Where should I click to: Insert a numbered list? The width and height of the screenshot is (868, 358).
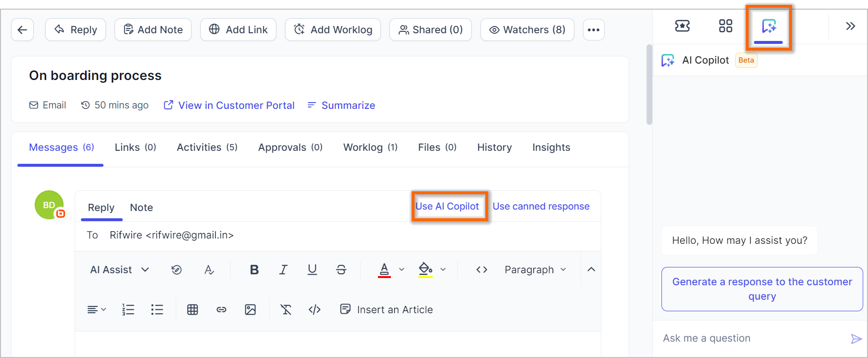click(128, 310)
